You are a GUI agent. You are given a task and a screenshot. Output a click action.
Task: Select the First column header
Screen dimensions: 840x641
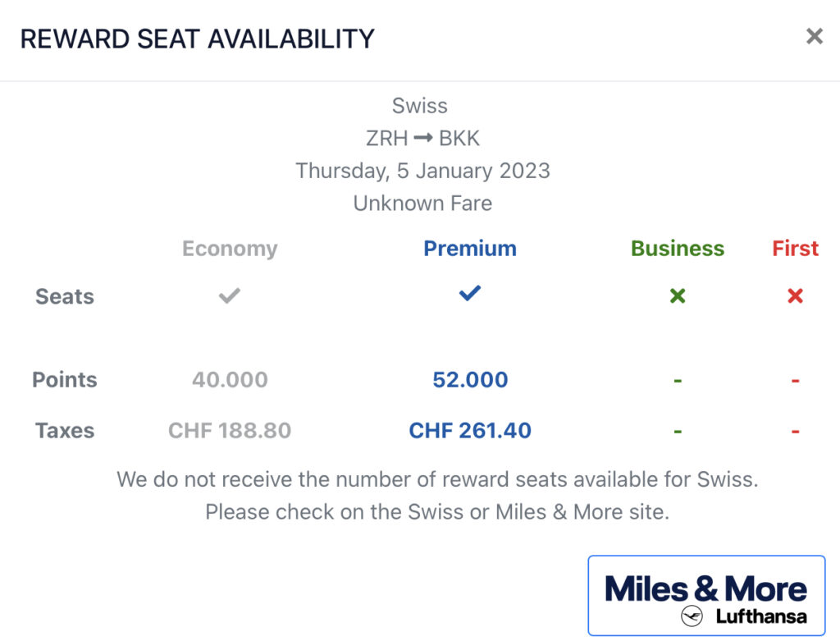click(795, 249)
